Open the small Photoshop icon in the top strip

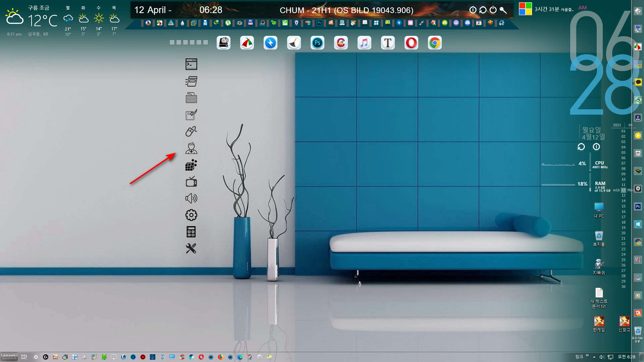coord(319,23)
